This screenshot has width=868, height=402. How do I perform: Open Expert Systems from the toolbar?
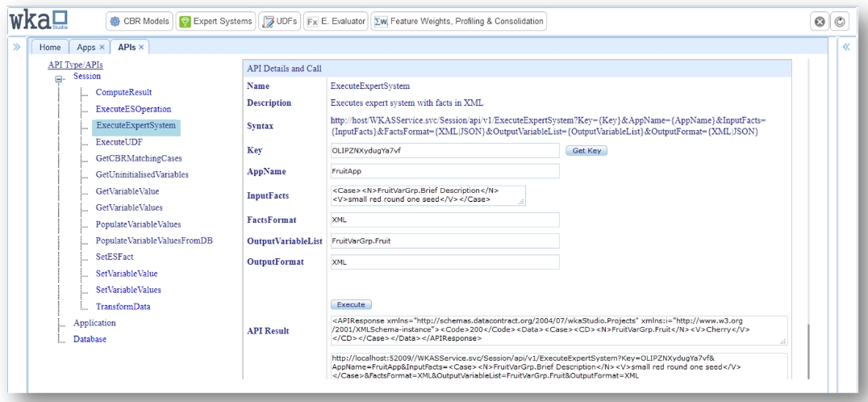[215, 19]
